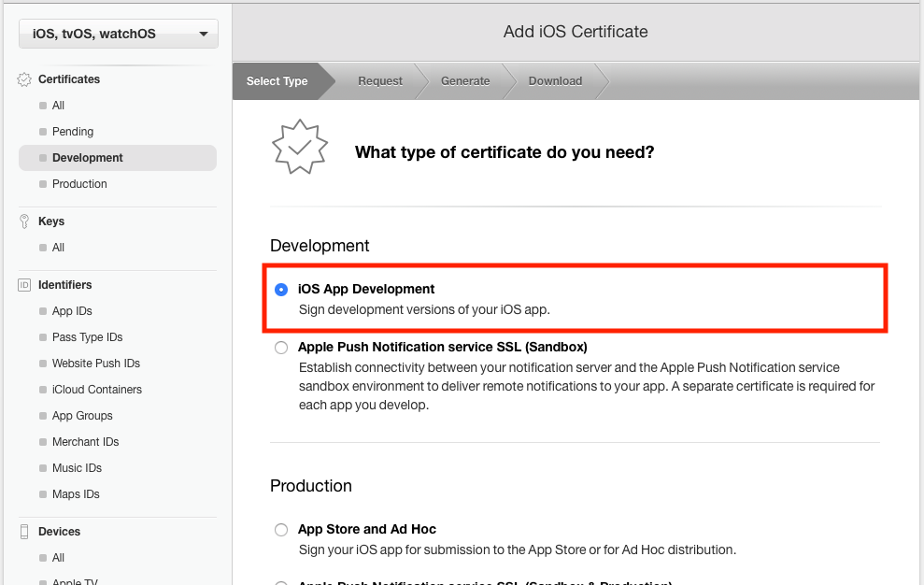Open Maps IDs list

click(76, 494)
